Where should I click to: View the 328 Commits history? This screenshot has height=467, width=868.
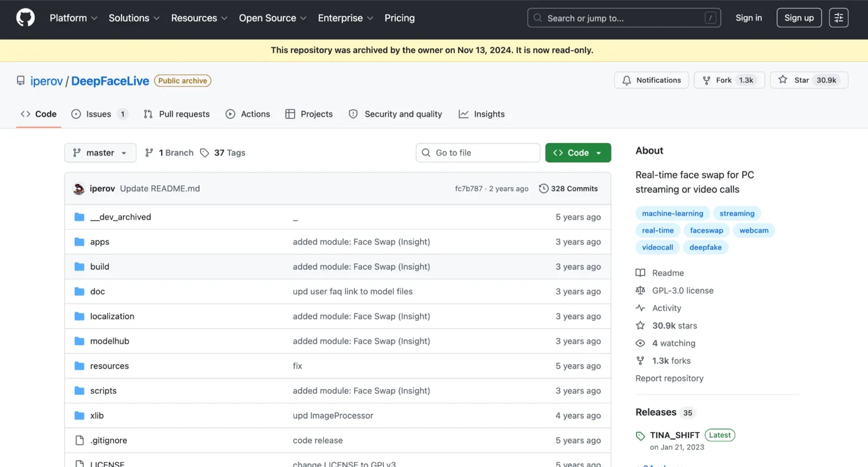pyautogui.click(x=569, y=188)
